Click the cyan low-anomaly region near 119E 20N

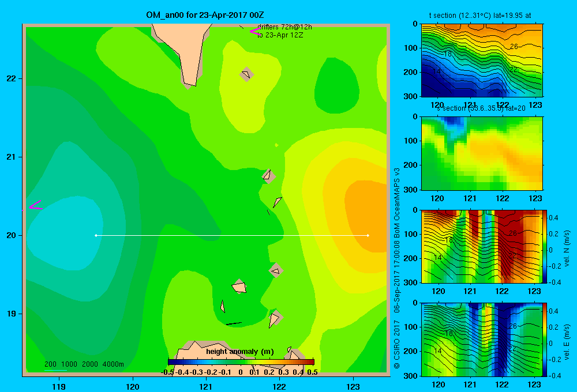65,232
